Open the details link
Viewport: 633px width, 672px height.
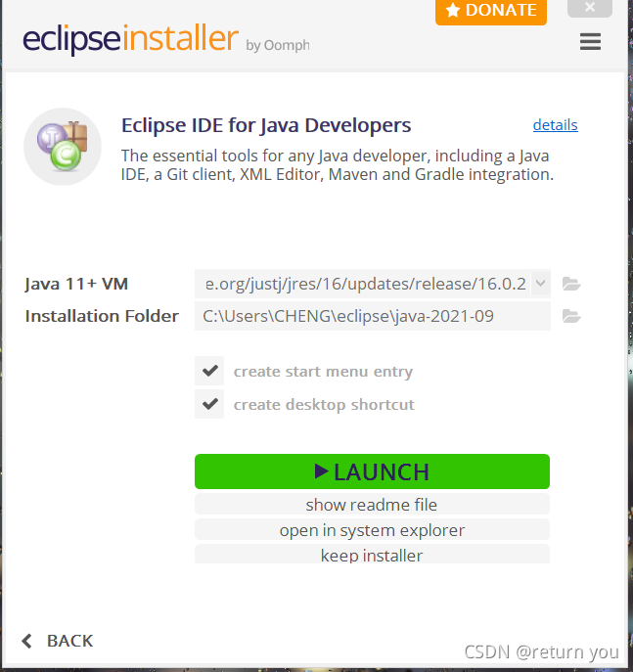[x=555, y=125]
